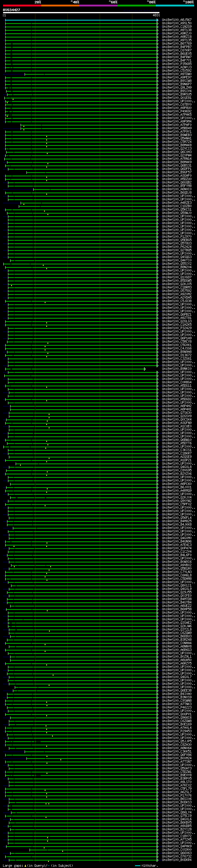Select hit label UniRef100_Q9LZH9
197x868 pixels.
point(177,88)
